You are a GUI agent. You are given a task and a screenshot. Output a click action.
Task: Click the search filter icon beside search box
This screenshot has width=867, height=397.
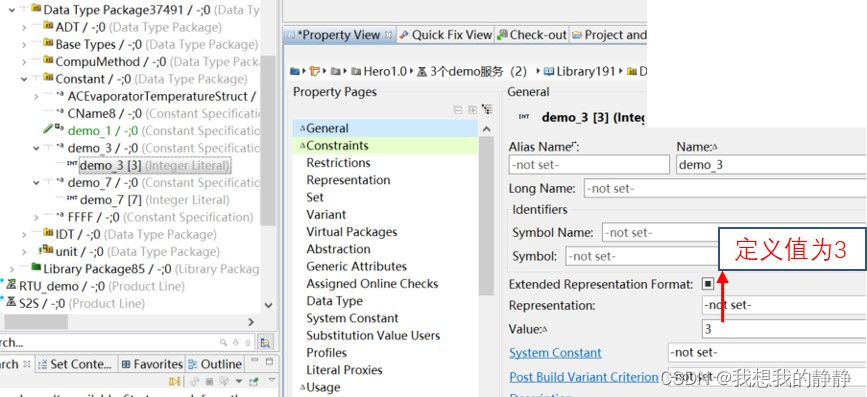(x=265, y=343)
